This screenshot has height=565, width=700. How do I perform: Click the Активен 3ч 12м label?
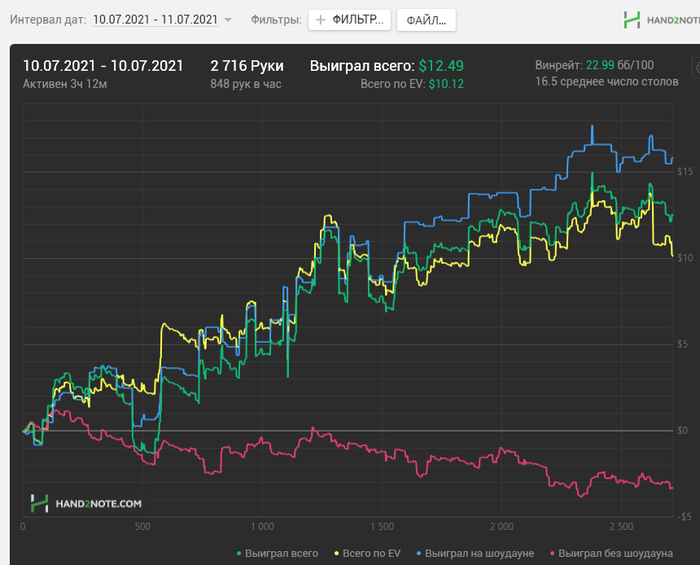point(65,84)
